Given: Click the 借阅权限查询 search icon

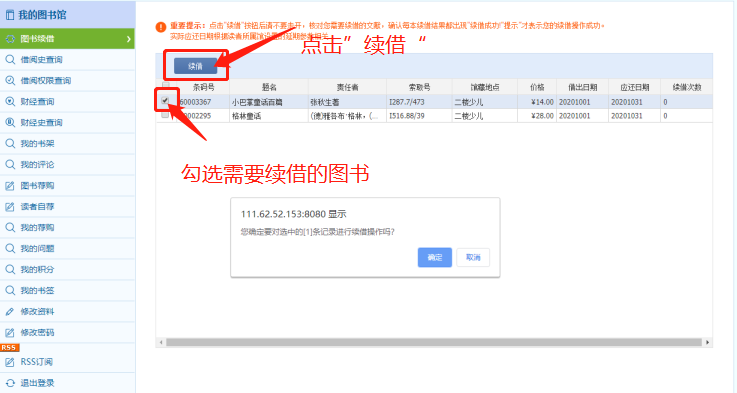Looking at the screenshot, I should [x=10, y=80].
